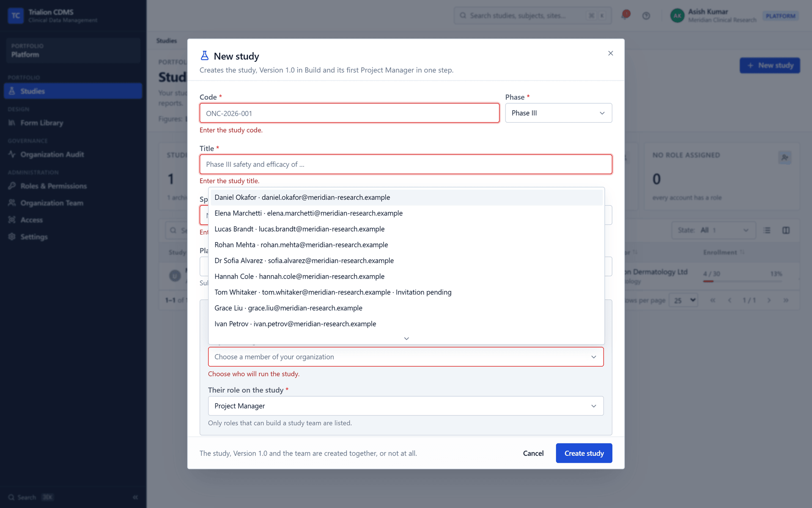Open Form Library in the sidebar
The width and height of the screenshot is (812, 508).
pyautogui.click(x=73, y=123)
